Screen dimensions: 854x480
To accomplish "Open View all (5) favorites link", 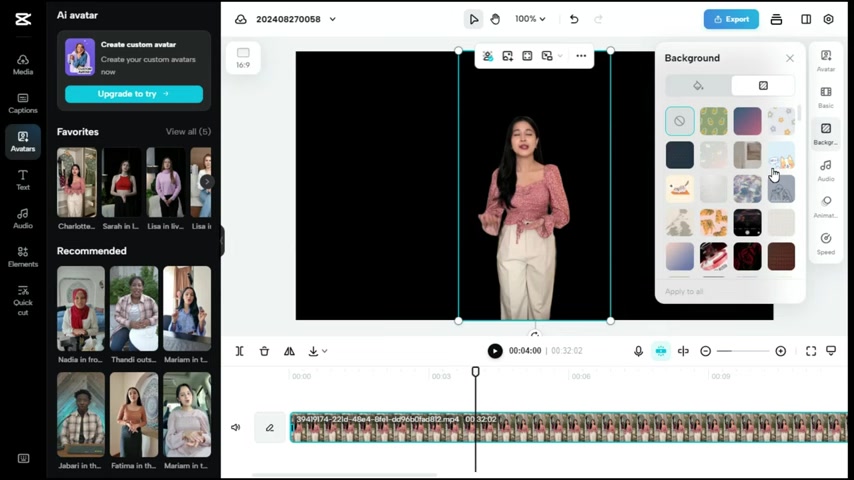I will pyautogui.click(x=188, y=132).
